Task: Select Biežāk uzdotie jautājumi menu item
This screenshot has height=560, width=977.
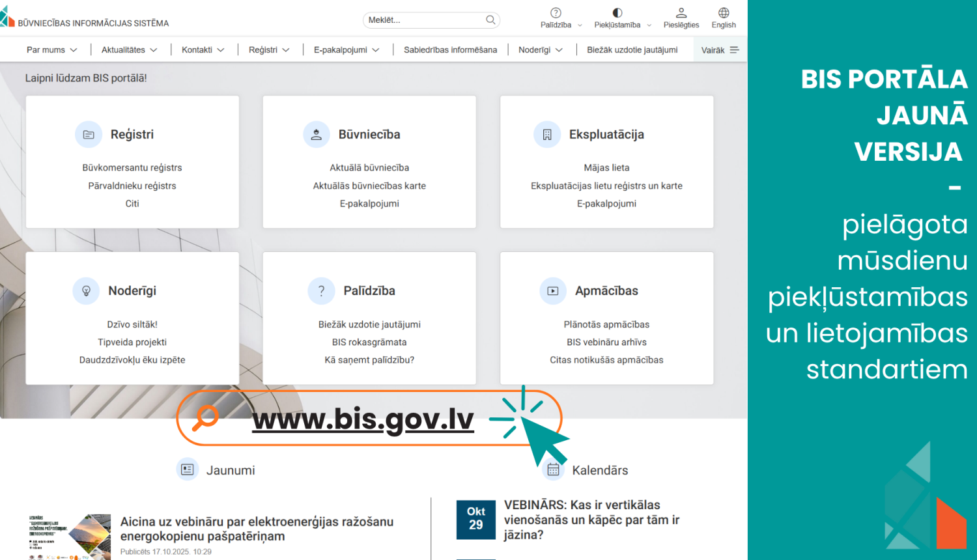Action: point(633,49)
